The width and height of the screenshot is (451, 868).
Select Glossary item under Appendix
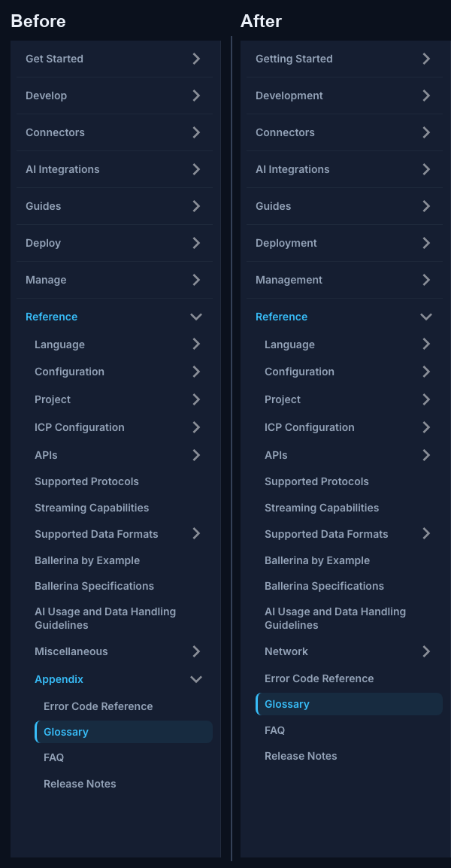[x=123, y=732]
